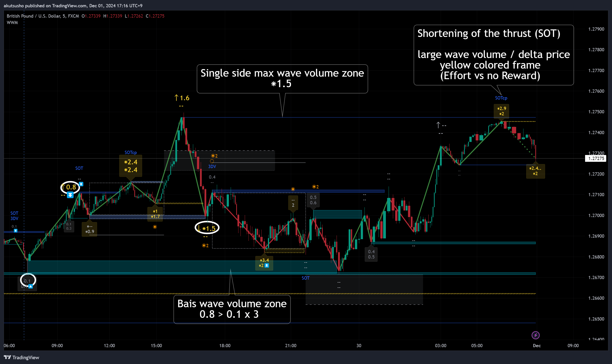
Task: Select the circled 0.8 wave label
Action: [x=70, y=187]
